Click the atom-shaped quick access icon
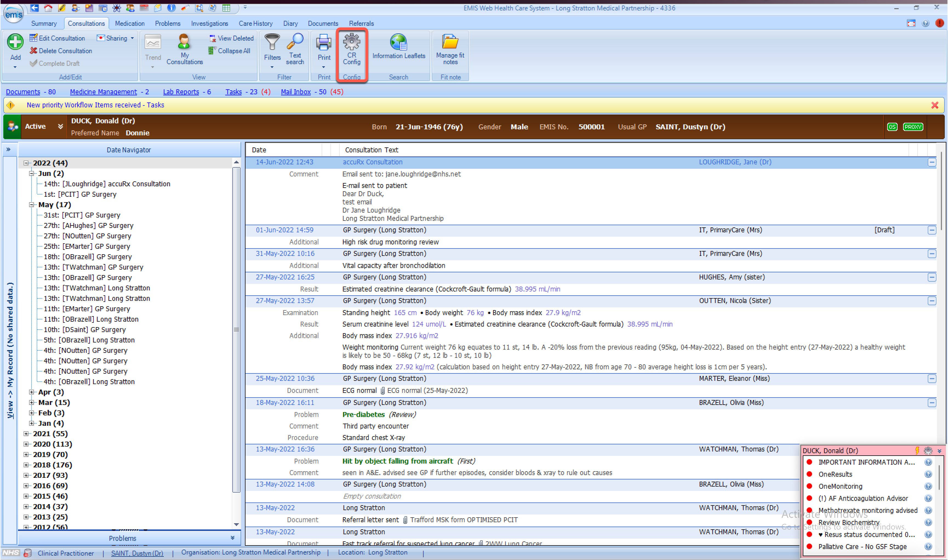Viewport: 948px width, 560px height. pos(116,8)
